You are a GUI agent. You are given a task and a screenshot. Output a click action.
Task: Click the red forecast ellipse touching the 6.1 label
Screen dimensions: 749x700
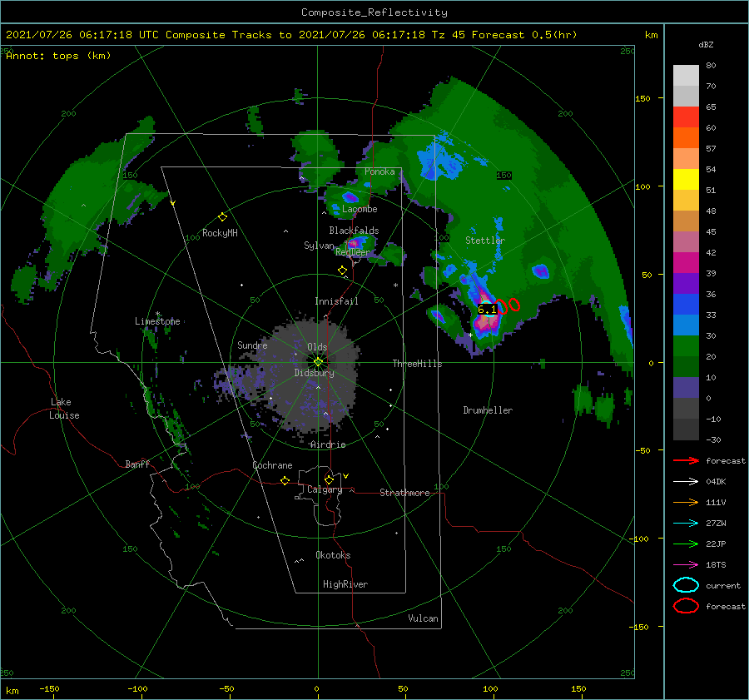click(501, 307)
